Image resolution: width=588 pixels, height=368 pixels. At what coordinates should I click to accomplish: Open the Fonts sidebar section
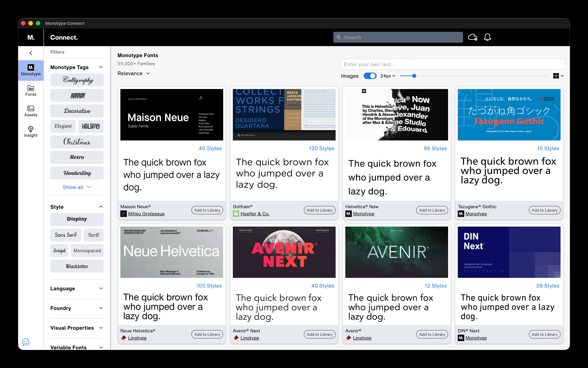coord(31,90)
